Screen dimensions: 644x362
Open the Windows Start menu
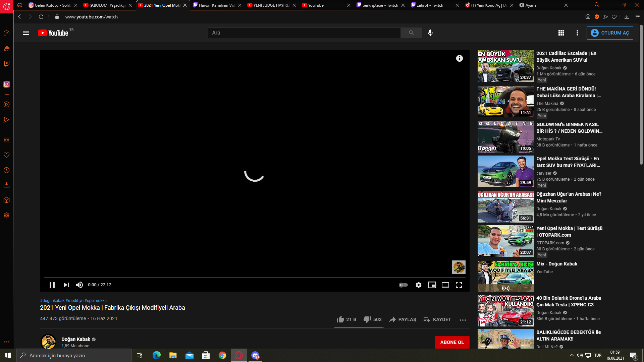(8, 355)
